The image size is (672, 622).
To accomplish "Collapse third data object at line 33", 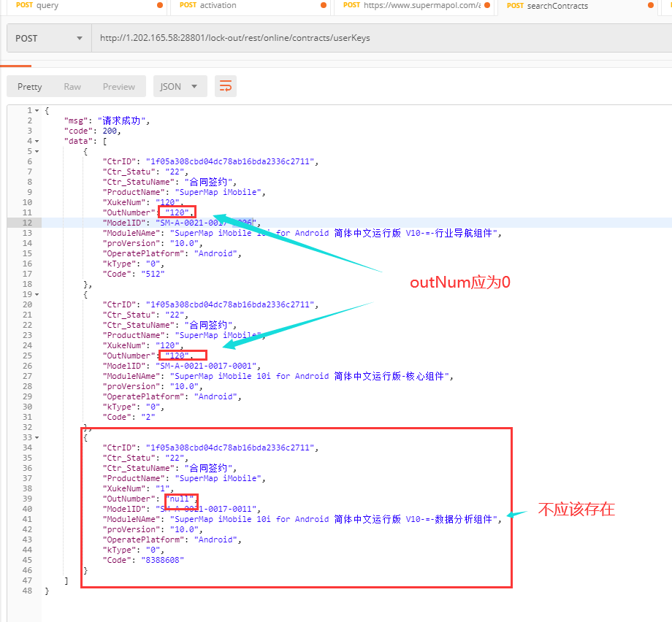I will 37,437.
